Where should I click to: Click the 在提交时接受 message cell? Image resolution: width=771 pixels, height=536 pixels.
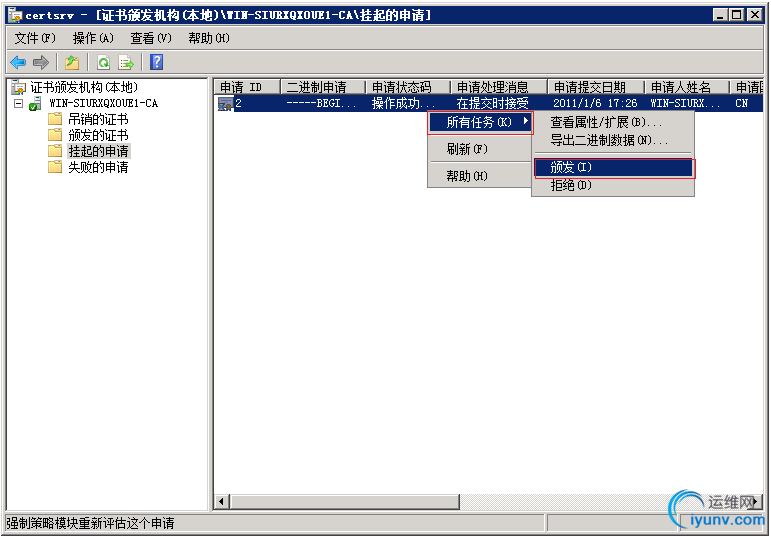pos(492,103)
